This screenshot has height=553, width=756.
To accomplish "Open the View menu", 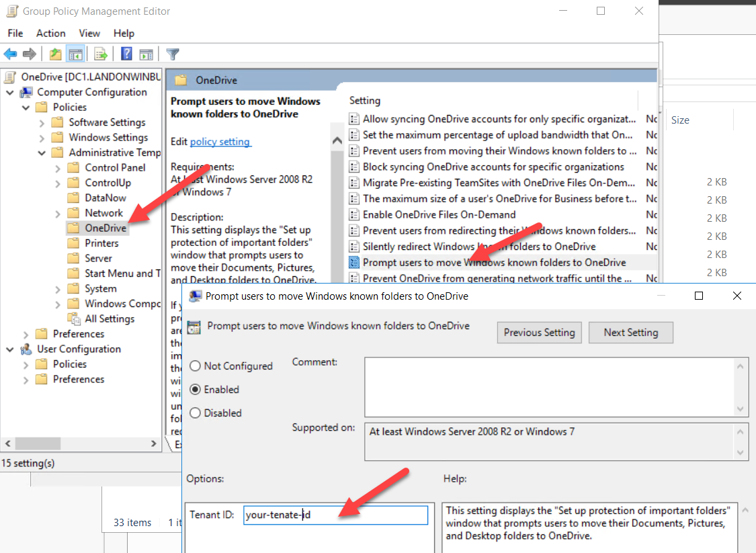I will pyautogui.click(x=89, y=32).
